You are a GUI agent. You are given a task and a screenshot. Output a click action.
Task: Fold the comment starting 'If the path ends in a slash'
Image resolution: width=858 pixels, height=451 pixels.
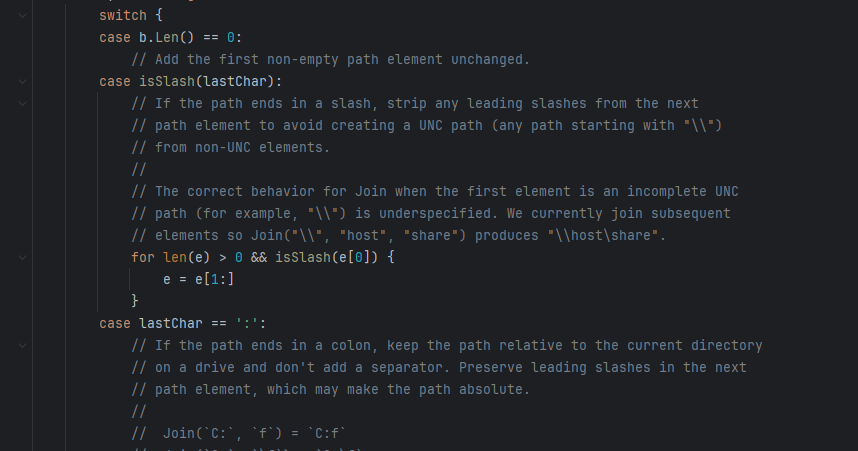pos(22,103)
